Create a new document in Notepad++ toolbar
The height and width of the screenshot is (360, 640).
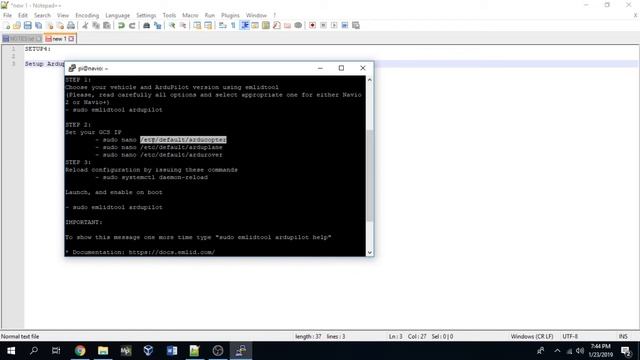click(x=7, y=25)
